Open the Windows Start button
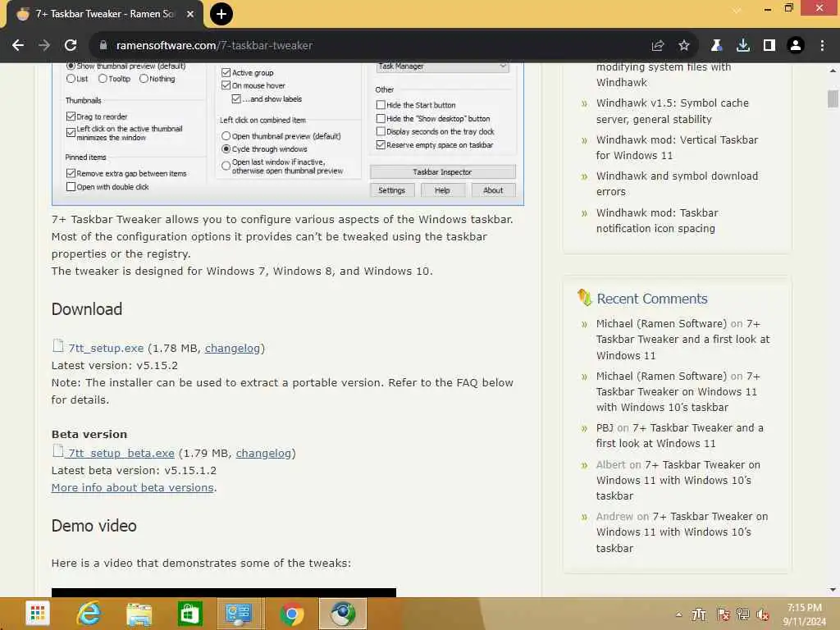Screen dimensions: 840x630 (38, 614)
